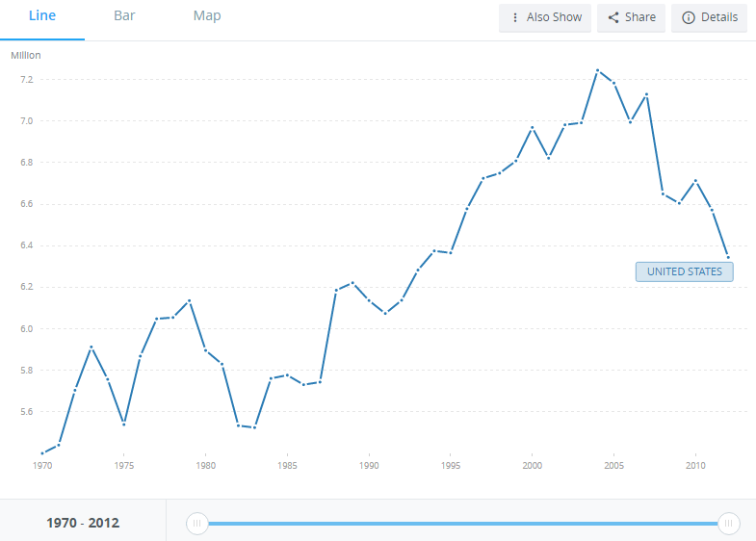Click the UNITED STATES series label
Screen dimensions: 756x541
pyautogui.click(x=684, y=271)
